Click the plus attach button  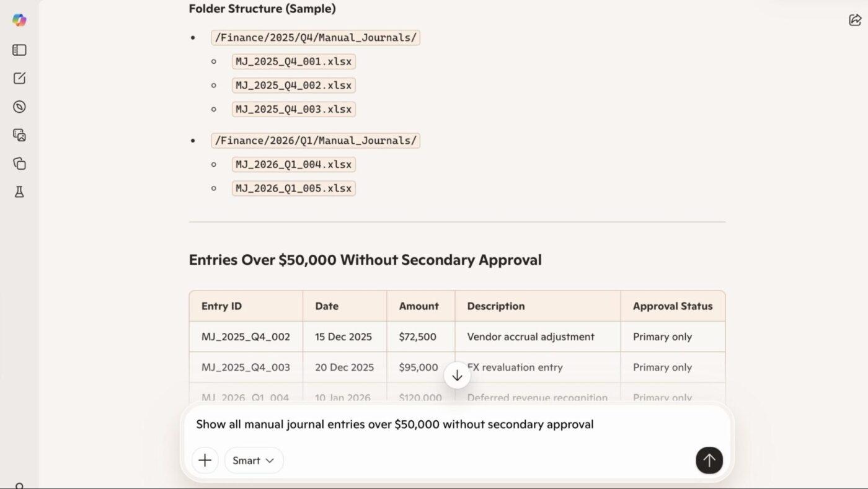pos(205,460)
